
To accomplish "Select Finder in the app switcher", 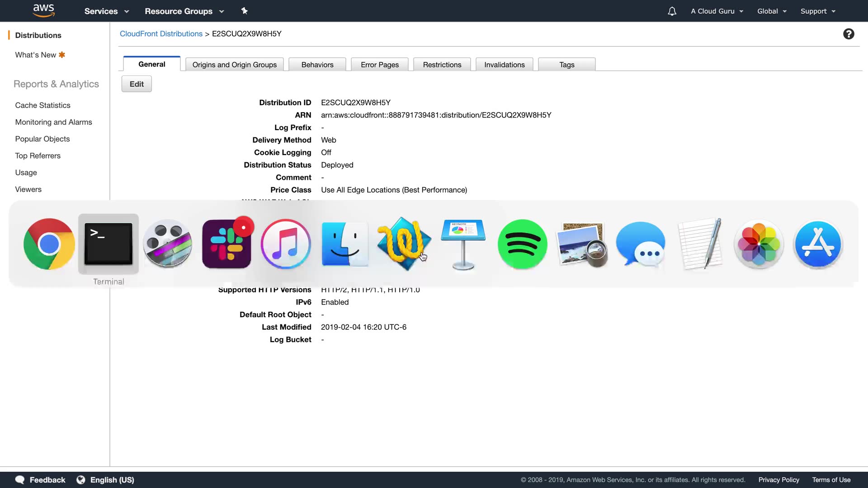I will (x=344, y=244).
